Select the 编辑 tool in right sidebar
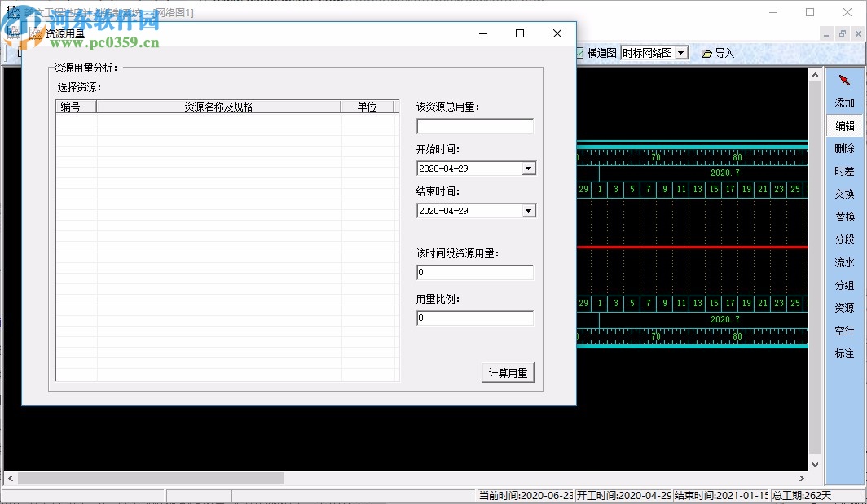867x504 pixels. coord(844,126)
